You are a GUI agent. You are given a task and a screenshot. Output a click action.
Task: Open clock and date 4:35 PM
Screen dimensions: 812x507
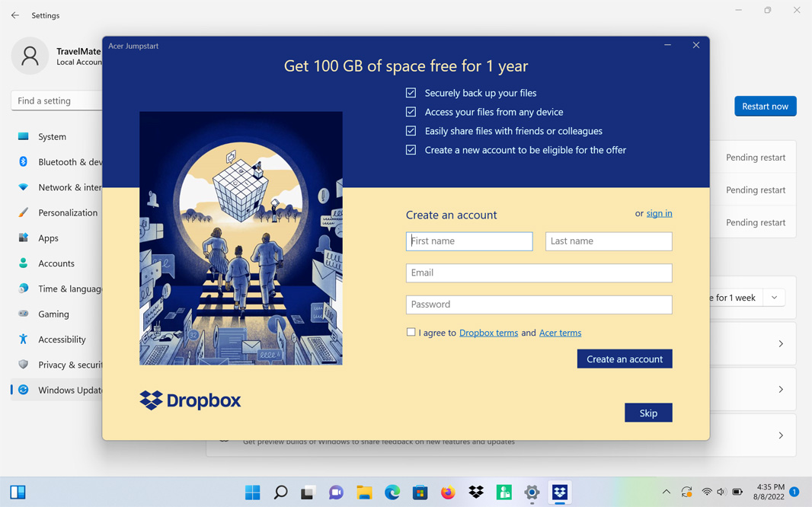[x=769, y=492]
